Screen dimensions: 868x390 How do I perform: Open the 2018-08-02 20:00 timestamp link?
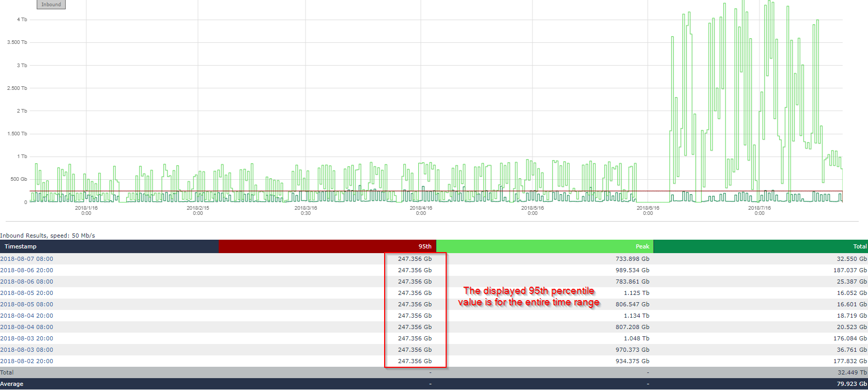click(x=26, y=361)
